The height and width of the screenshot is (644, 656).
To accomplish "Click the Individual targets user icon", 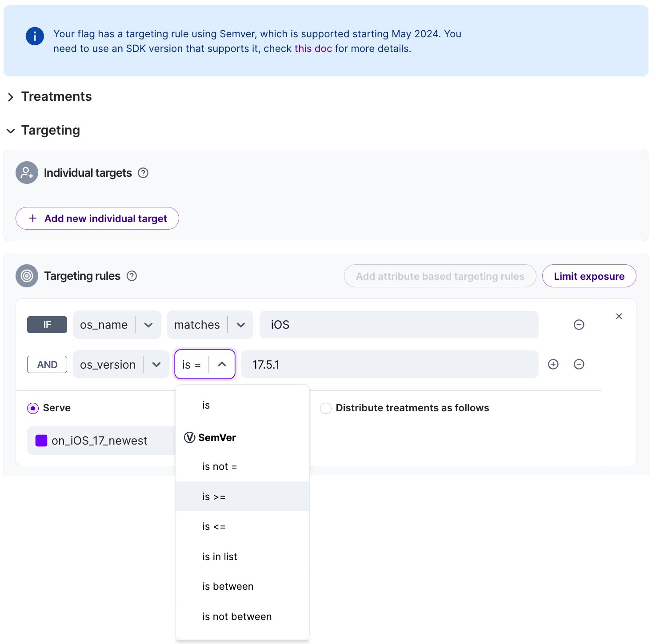I will pos(27,173).
